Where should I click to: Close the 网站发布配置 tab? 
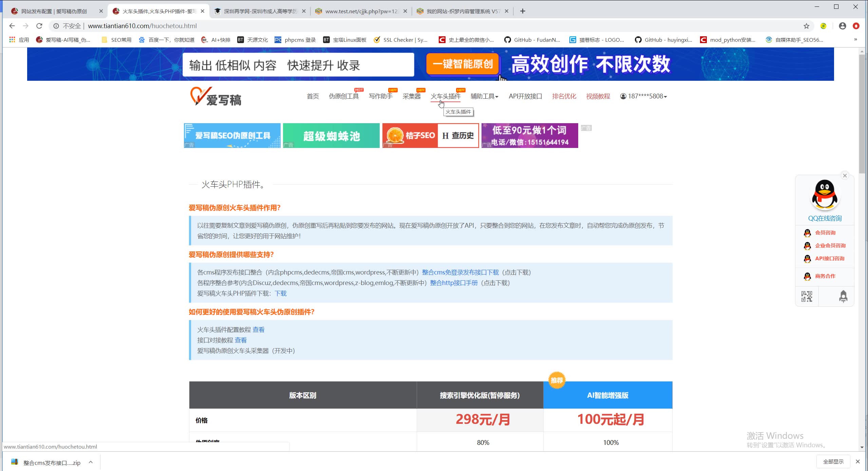101,11
